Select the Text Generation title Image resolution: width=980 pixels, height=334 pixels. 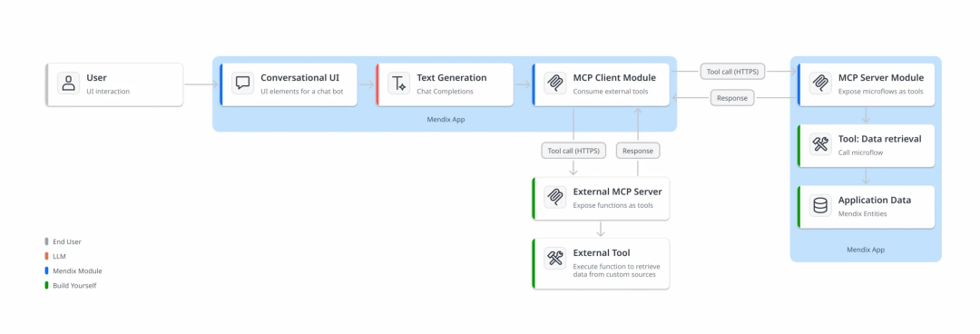[452, 78]
